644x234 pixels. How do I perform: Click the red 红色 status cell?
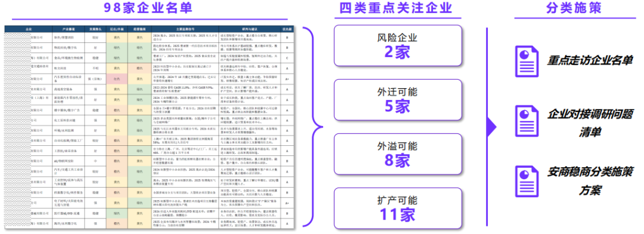pyautogui.click(x=117, y=78)
